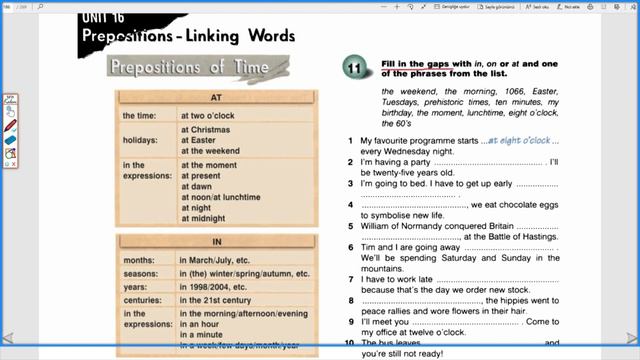Screen dimensions: 640x360
Task: Select the red pen drawing tool
Action: (x=10, y=126)
